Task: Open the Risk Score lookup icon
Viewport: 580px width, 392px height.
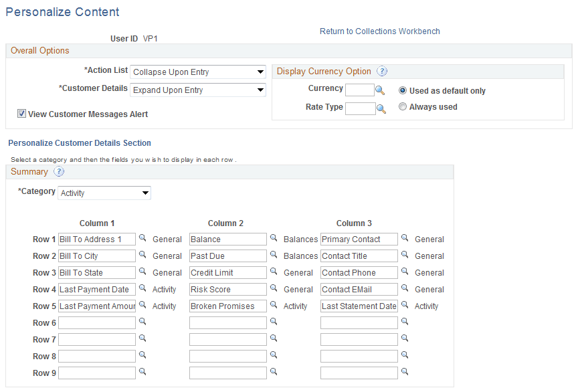Action: pos(272,289)
